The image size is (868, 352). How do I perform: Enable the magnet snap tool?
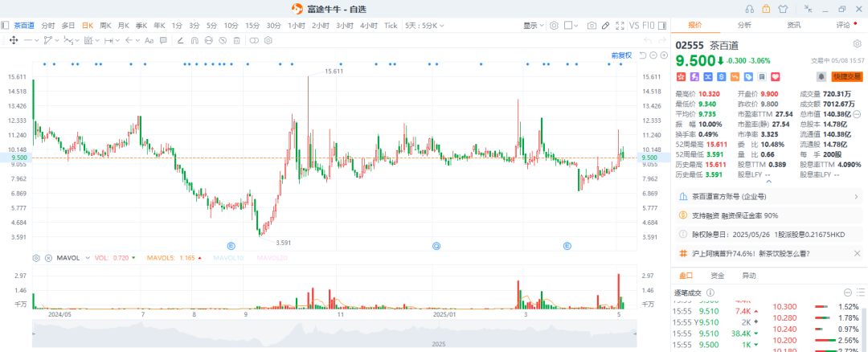point(194,40)
